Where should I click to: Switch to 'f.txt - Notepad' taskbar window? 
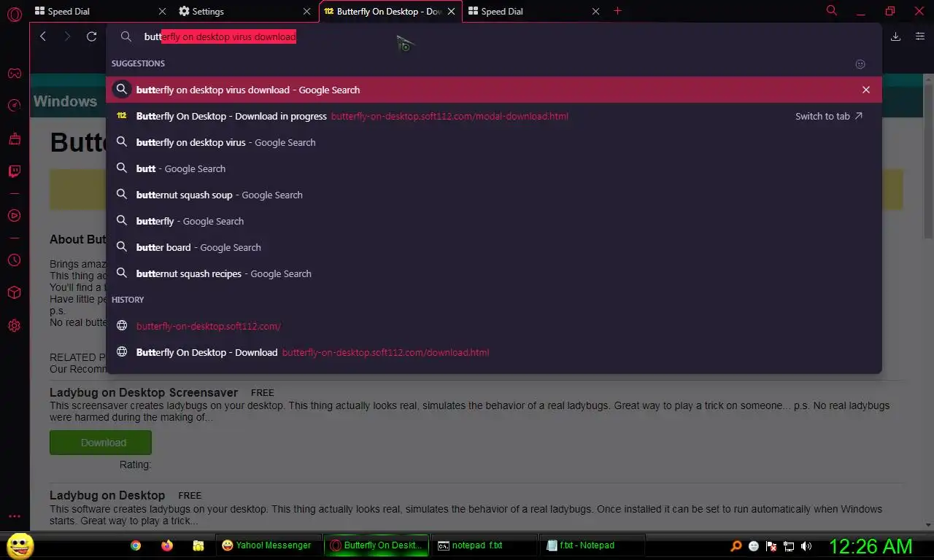592,545
